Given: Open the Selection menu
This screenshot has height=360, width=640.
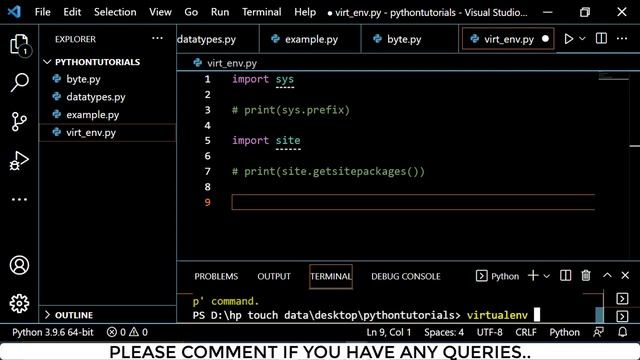Looking at the screenshot, I should click(115, 12).
